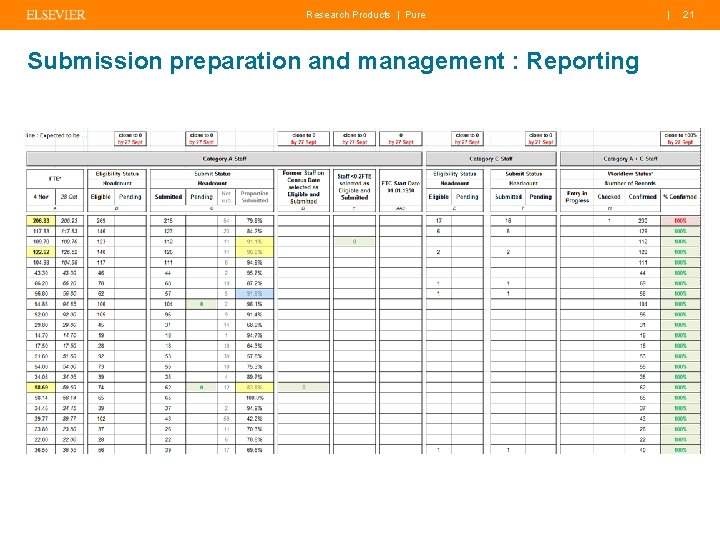Image resolution: width=720 pixels, height=540 pixels.
Task: Click the '42.2%' Proportion Submitted cell
Action: coord(254,419)
